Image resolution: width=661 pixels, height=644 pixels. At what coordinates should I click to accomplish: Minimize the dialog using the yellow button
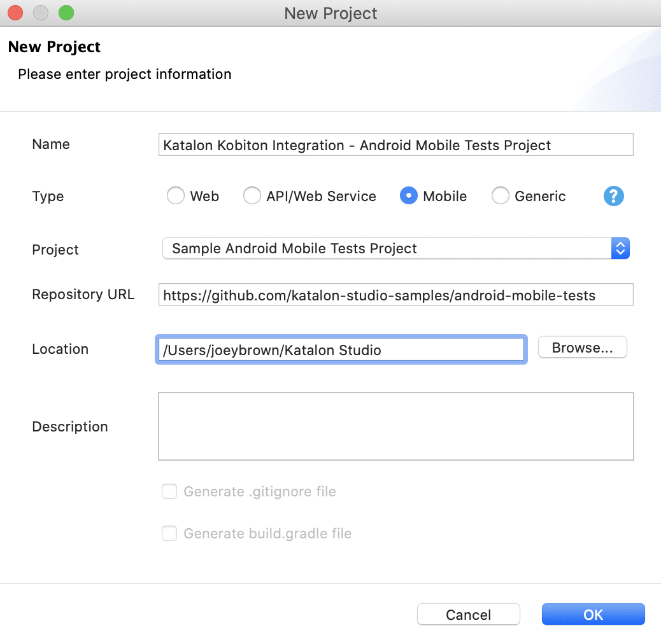click(41, 13)
